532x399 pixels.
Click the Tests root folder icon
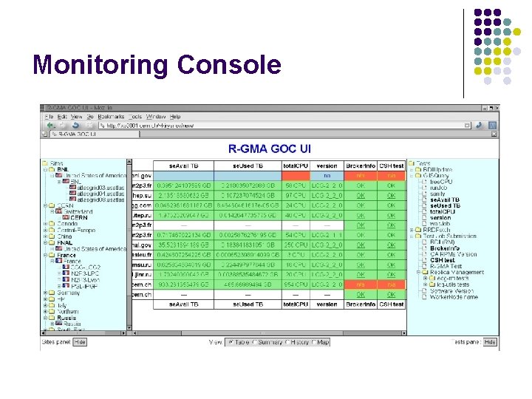412,163
